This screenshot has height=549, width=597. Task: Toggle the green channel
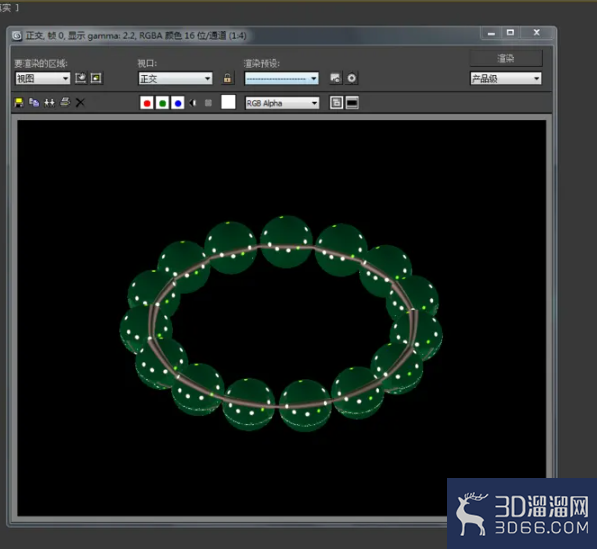coord(162,103)
